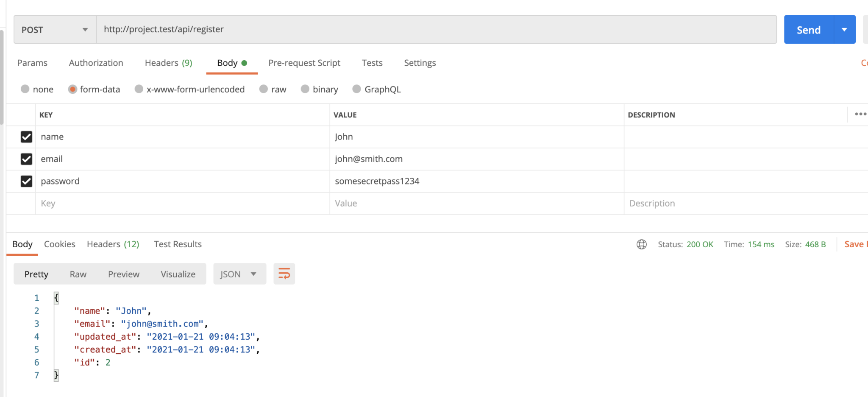View response Cookies tab
Image resolution: width=868 pixels, height=397 pixels.
point(59,244)
